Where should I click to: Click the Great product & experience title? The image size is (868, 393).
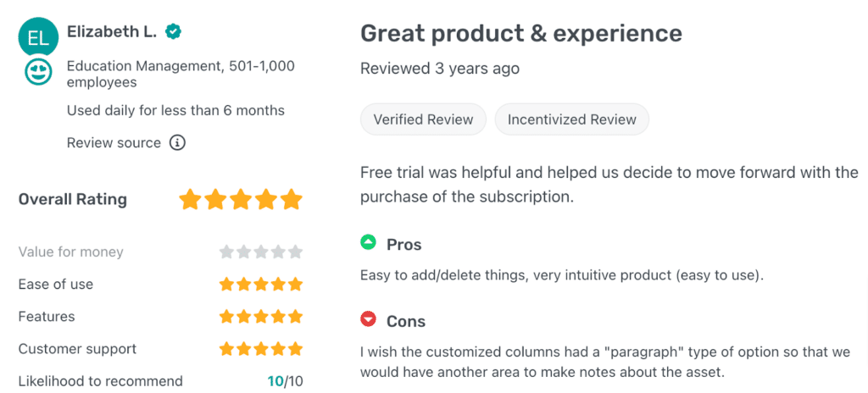521,34
